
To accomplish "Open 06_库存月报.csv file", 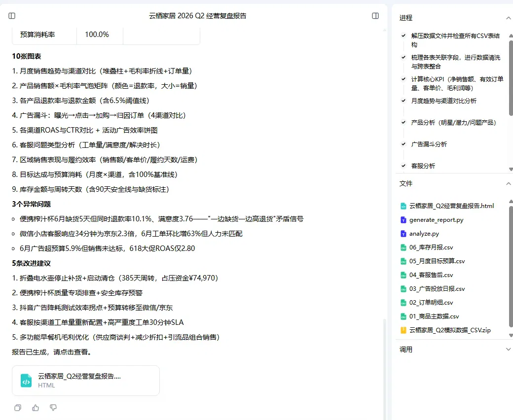I will pyautogui.click(x=431, y=247).
